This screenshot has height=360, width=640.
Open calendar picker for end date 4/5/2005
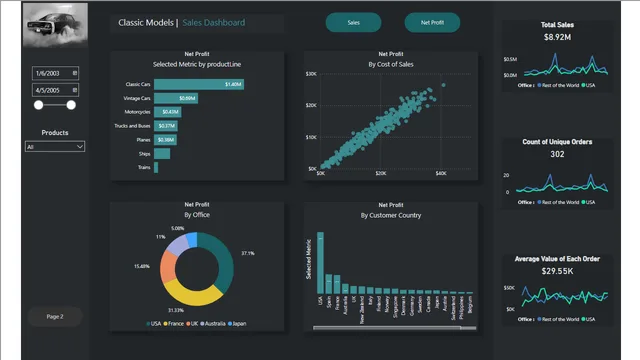[x=75, y=90]
